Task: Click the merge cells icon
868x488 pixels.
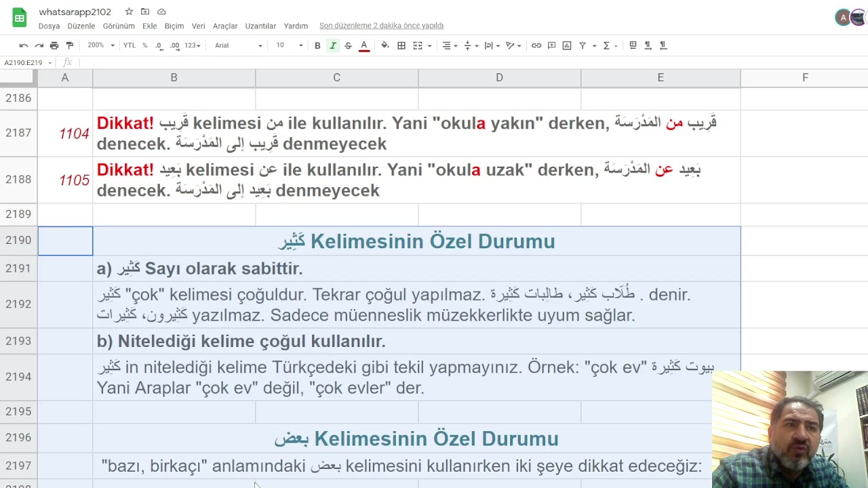Action: click(x=418, y=45)
